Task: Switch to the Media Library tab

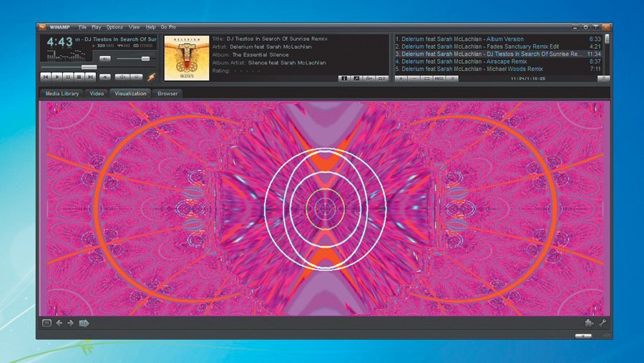Action: (62, 93)
